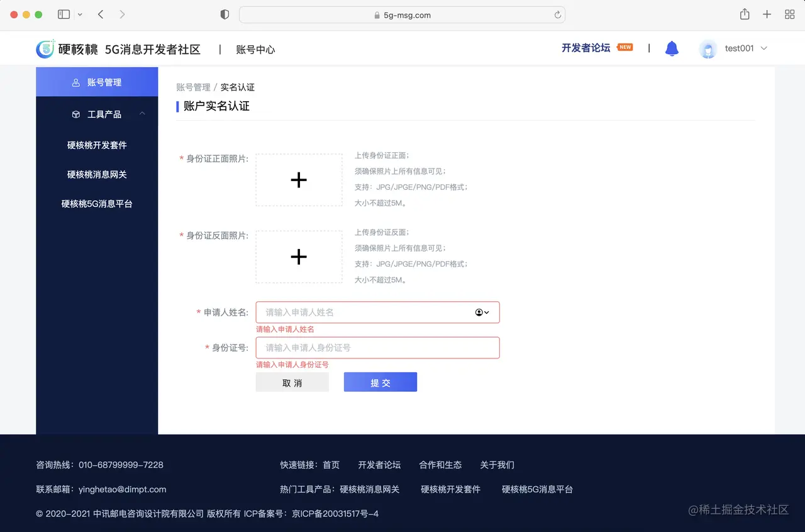Click the test001 user avatar

click(x=708, y=49)
